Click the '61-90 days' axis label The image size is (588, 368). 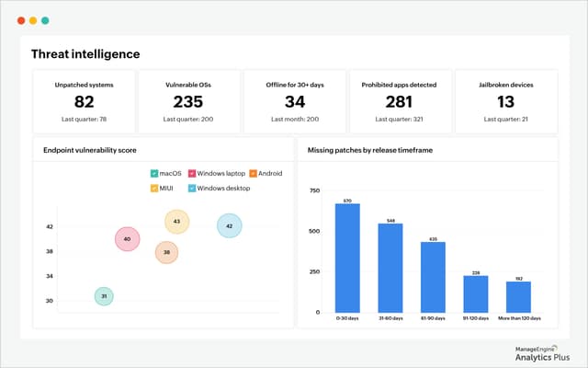tap(433, 318)
